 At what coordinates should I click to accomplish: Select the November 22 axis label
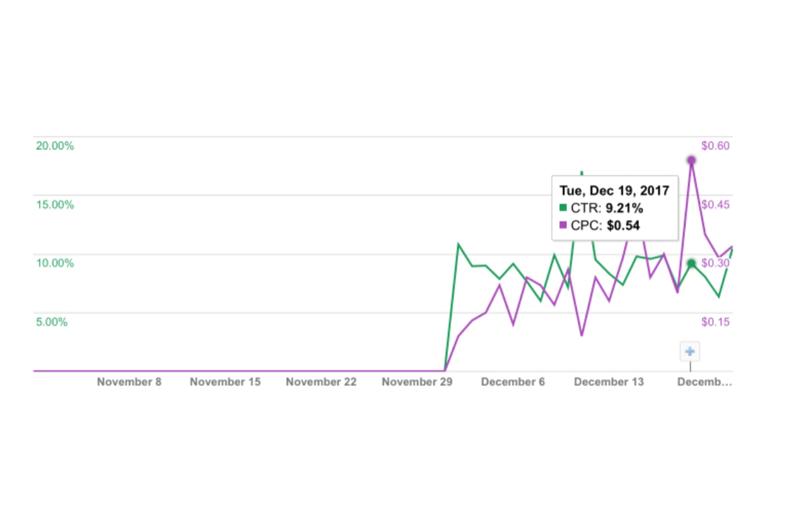pos(321,382)
